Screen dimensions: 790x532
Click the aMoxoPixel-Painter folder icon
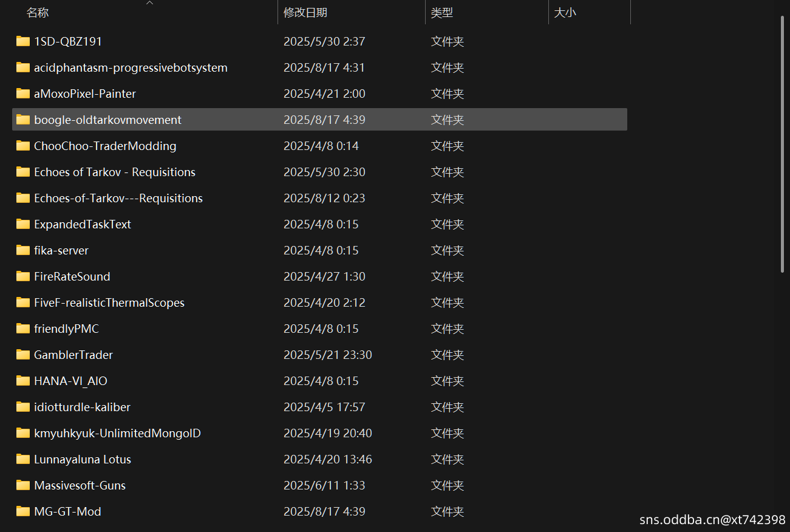coord(23,94)
